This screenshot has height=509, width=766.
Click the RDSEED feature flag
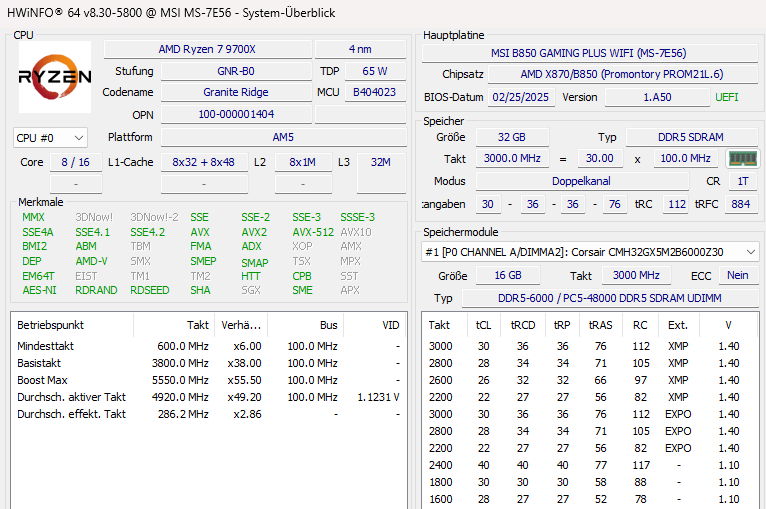tap(149, 291)
